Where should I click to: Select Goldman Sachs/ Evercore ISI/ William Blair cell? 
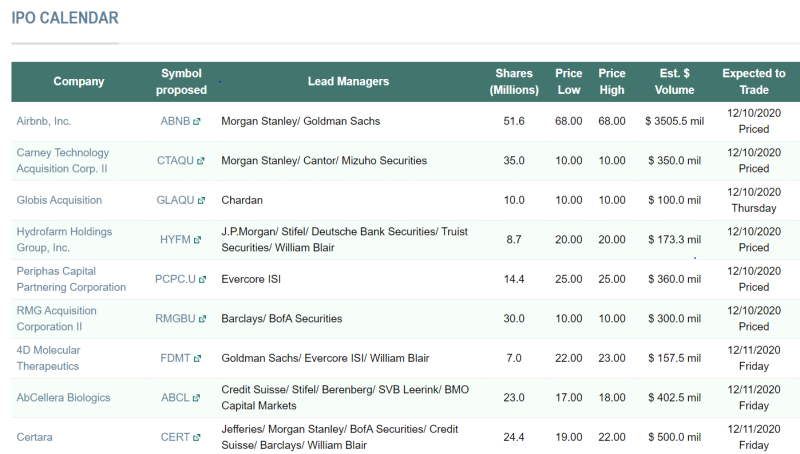coord(325,359)
